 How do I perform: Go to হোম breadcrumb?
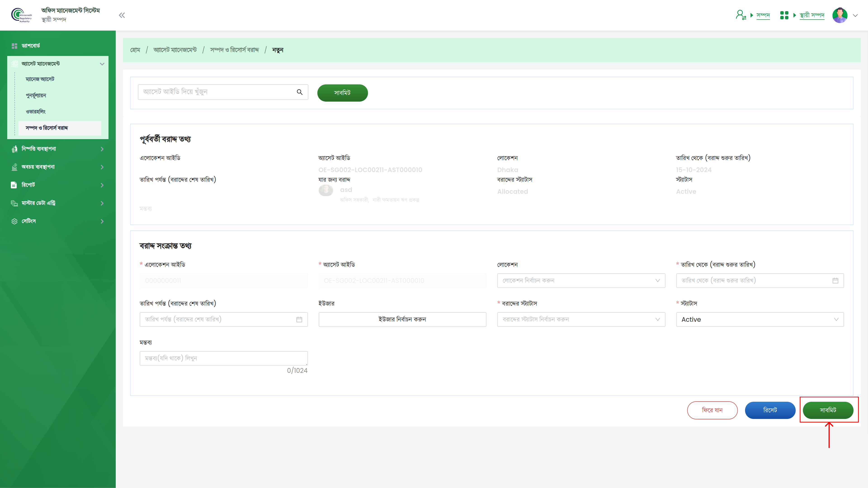pyautogui.click(x=135, y=50)
